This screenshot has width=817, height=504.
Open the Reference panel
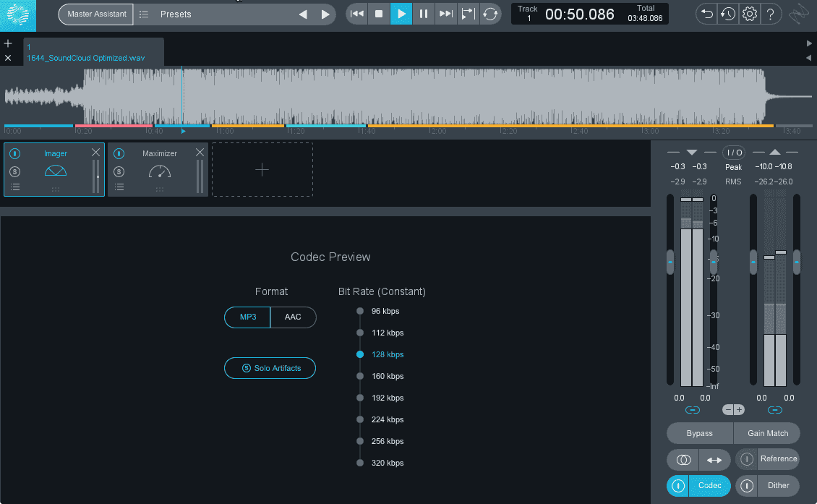(x=779, y=459)
